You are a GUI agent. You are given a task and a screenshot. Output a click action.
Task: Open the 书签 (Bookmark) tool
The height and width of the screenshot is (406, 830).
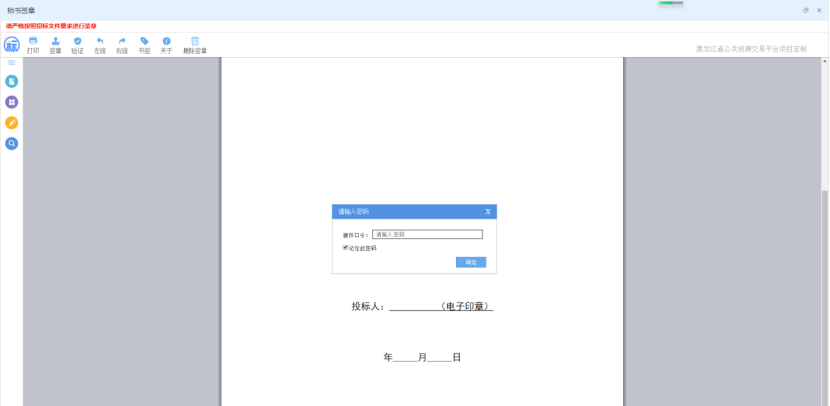coord(144,44)
